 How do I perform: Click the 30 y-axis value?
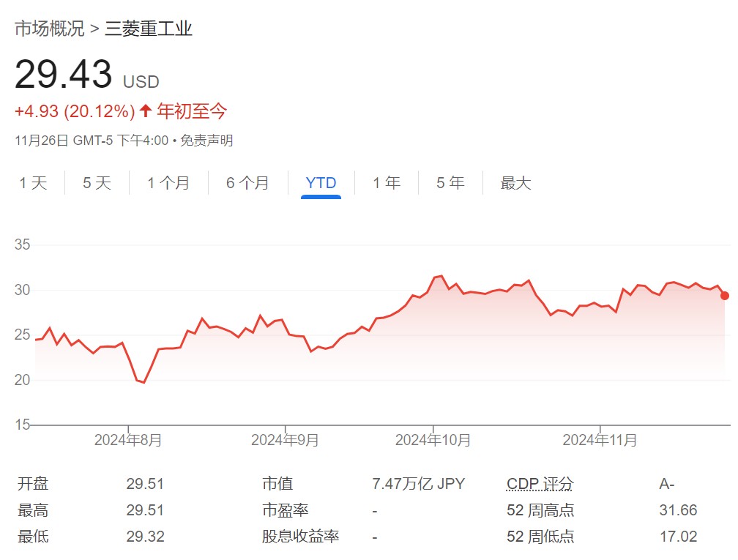tap(22, 289)
